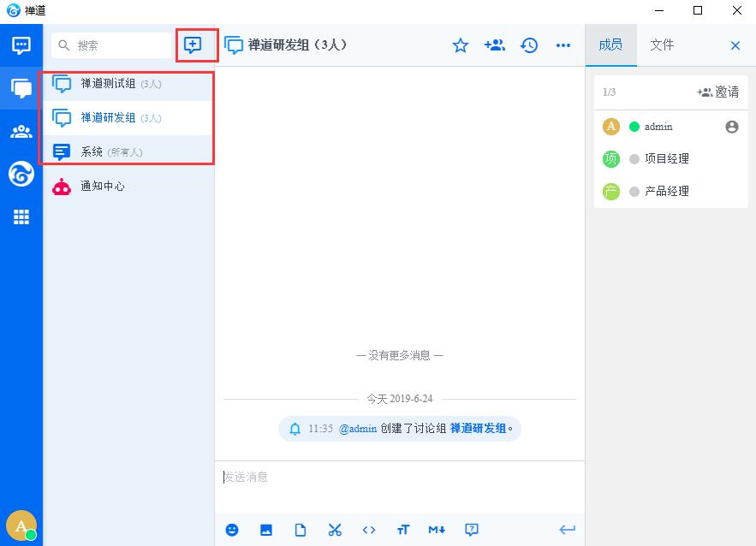The width and height of the screenshot is (756, 546).
Task: Click the send message enter arrow
Action: (x=568, y=530)
